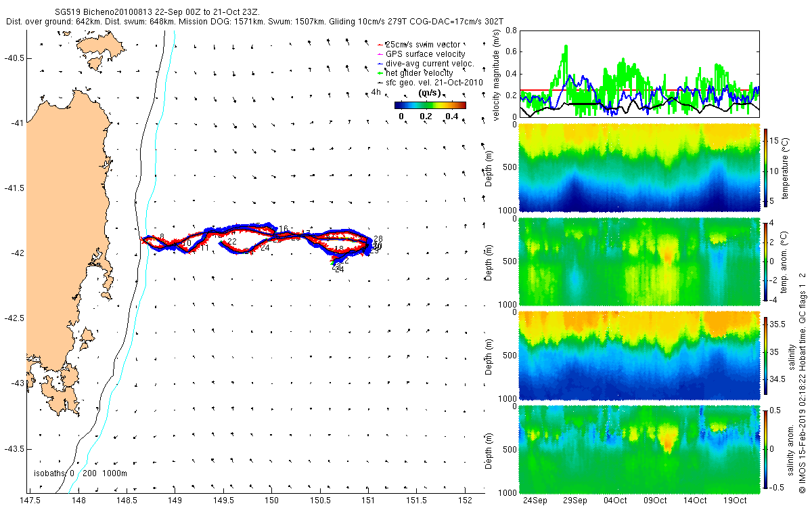This screenshot has height=508, width=812.
Task: Click the '150.5' longitude tick label
Action: pos(320,501)
